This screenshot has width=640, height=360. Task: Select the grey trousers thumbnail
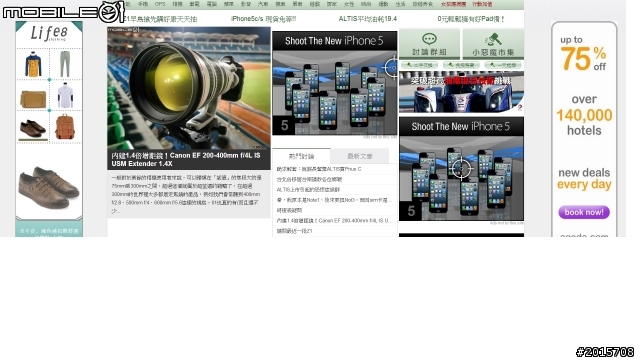[64, 64]
